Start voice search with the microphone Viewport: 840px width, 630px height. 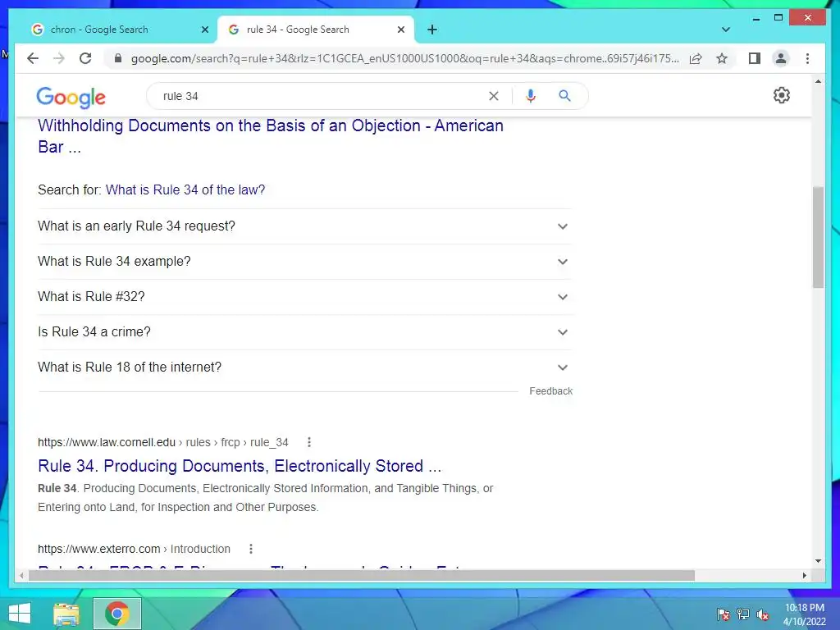click(x=531, y=96)
